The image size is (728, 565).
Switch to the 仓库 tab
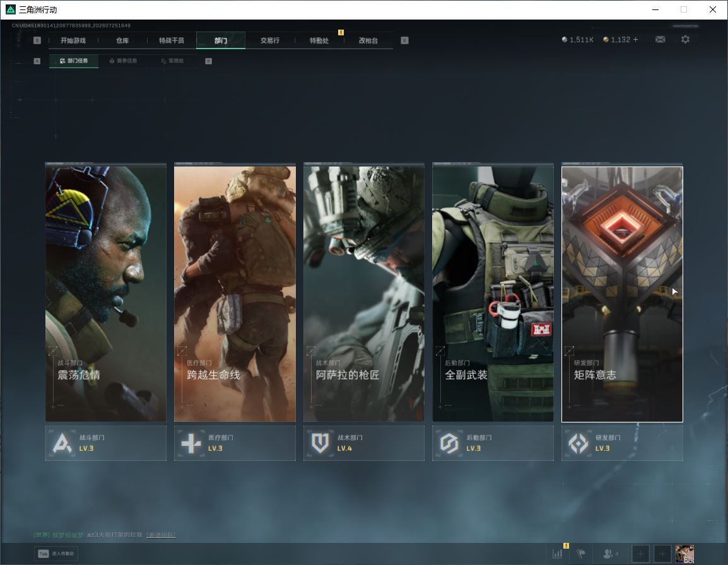[x=122, y=40]
